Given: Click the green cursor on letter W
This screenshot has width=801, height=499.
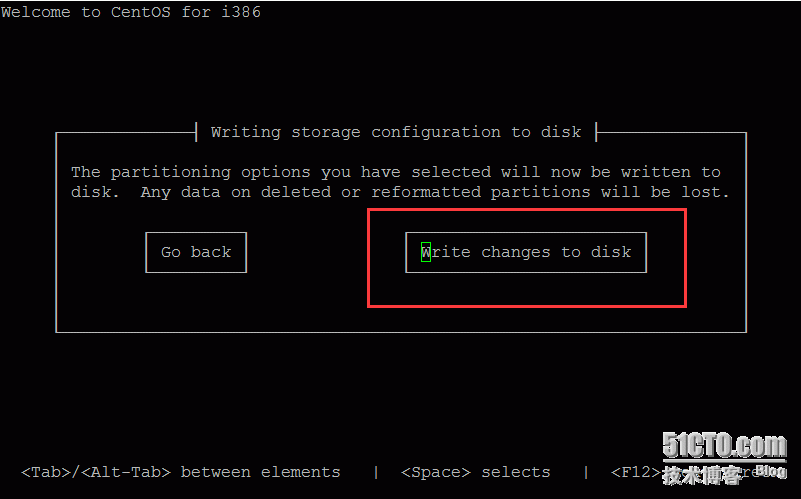Looking at the screenshot, I should [426, 252].
